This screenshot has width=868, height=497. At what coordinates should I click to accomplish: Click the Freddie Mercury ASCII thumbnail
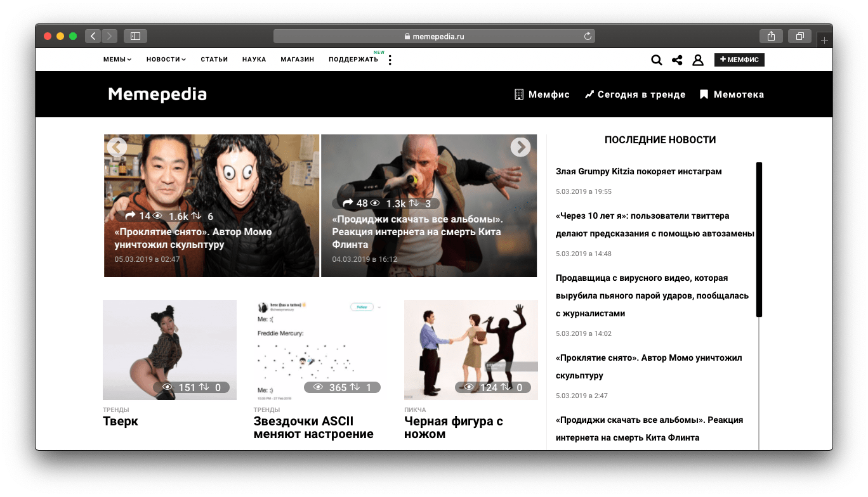coord(320,350)
